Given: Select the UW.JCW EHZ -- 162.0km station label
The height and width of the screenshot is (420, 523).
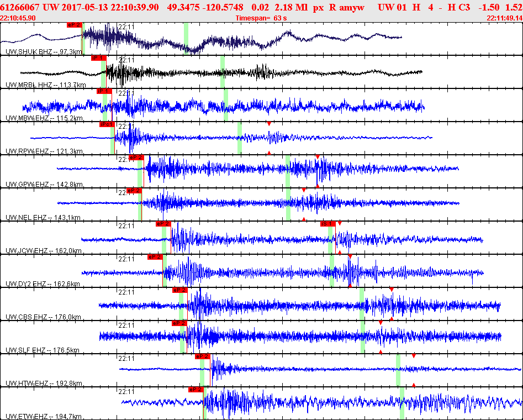Looking at the screenshot, I should tap(44, 251).
